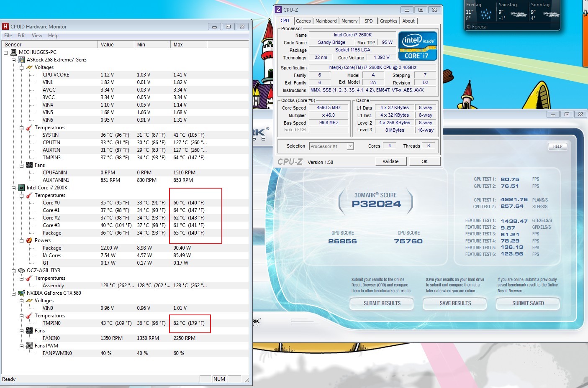Click the Fans PWM icon in tree

tap(29, 346)
